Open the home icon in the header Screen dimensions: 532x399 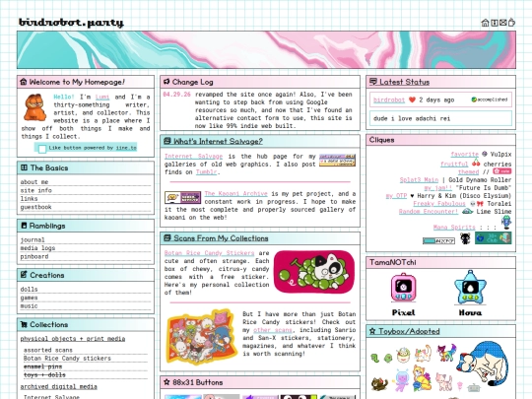pyautogui.click(x=485, y=23)
